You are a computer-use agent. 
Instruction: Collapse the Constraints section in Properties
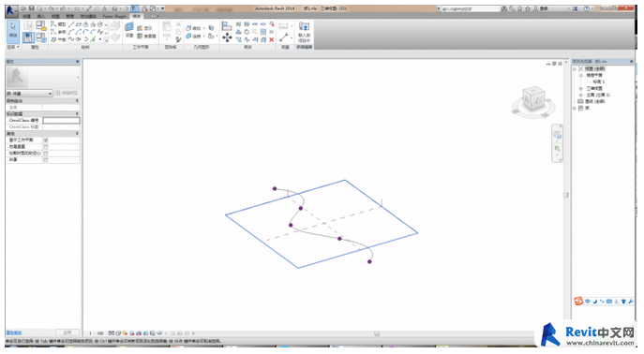[77, 101]
